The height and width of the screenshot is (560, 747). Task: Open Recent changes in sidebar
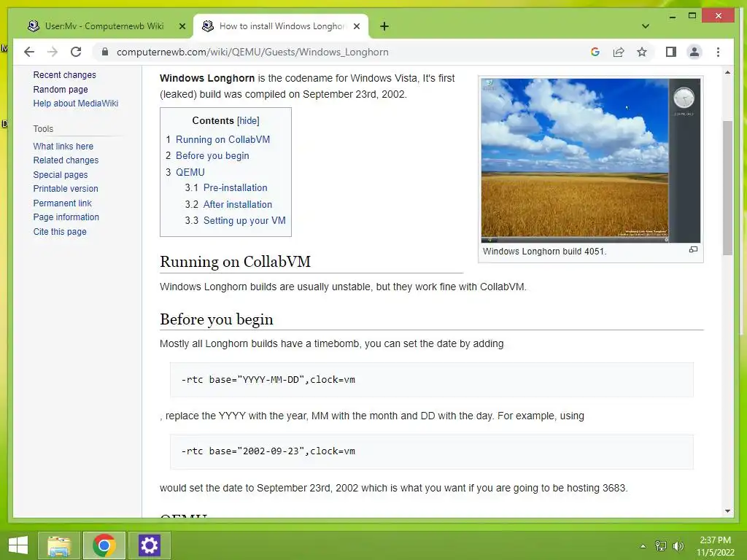pos(64,75)
